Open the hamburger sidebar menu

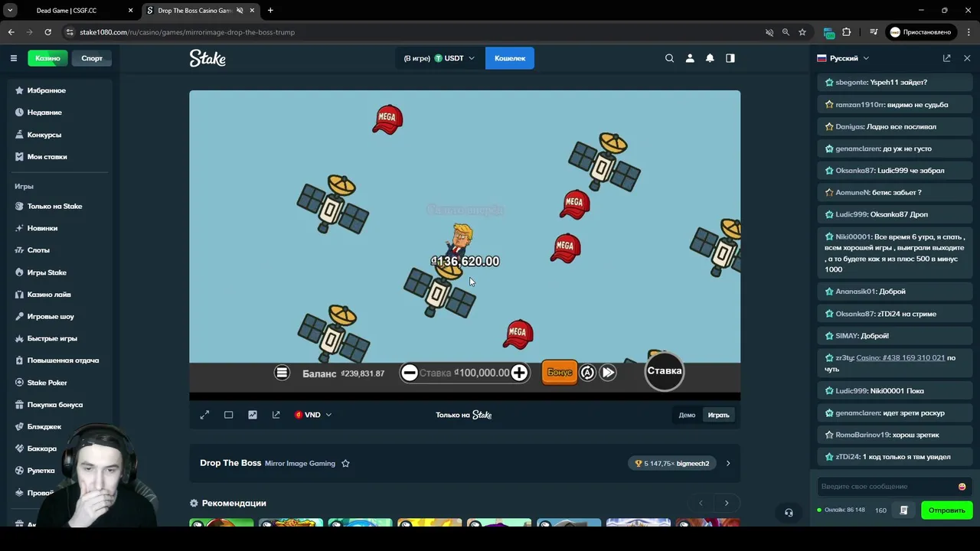pyautogui.click(x=13, y=58)
